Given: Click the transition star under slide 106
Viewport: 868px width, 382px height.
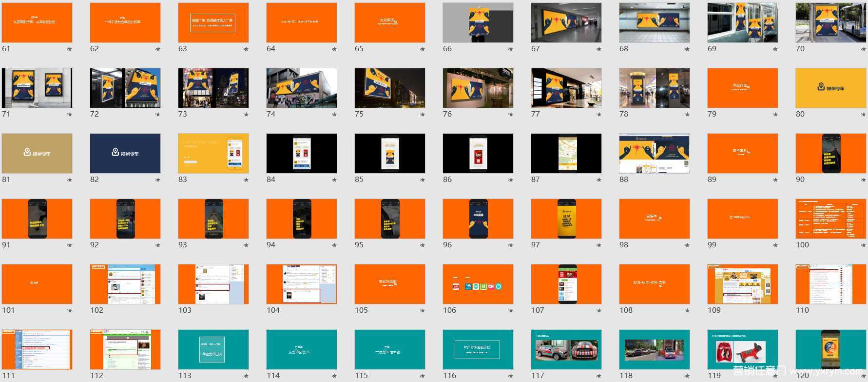Looking at the screenshot, I should 511,311.
